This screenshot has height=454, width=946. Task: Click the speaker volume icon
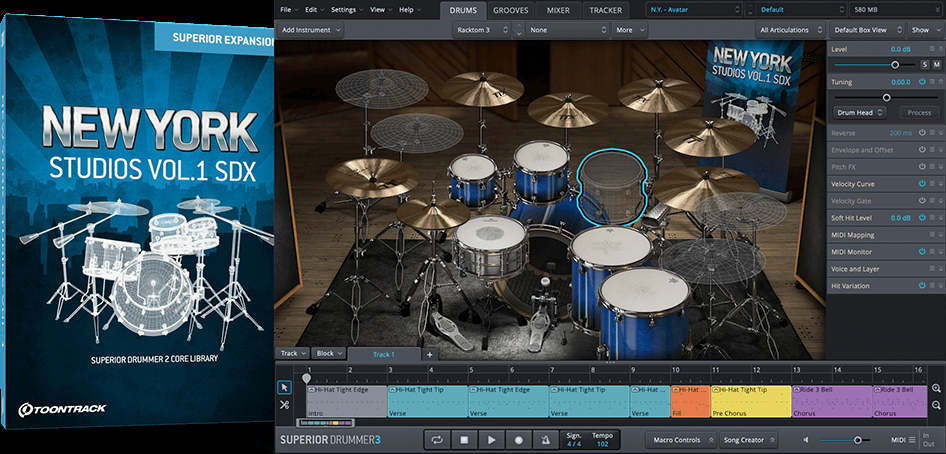click(x=807, y=440)
